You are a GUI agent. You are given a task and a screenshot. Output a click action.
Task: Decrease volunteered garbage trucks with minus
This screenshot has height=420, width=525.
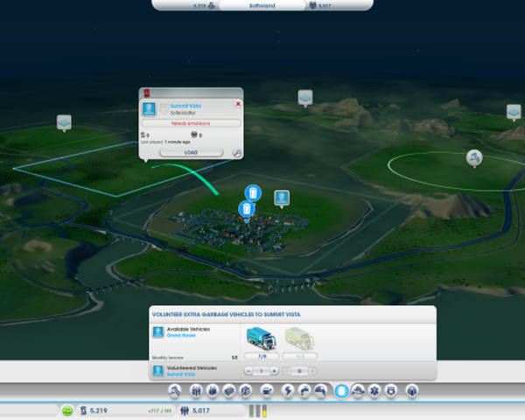coord(248,371)
